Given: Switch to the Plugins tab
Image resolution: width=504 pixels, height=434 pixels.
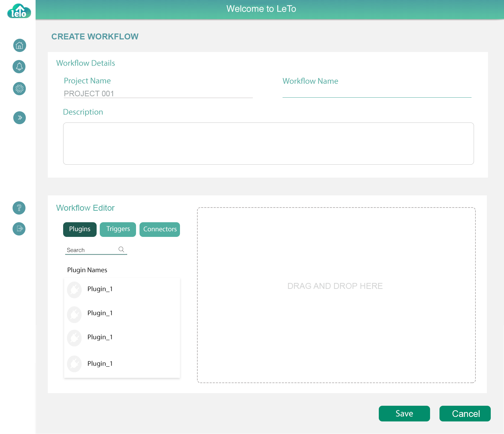Looking at the screenshot, I should coord(80,229).
